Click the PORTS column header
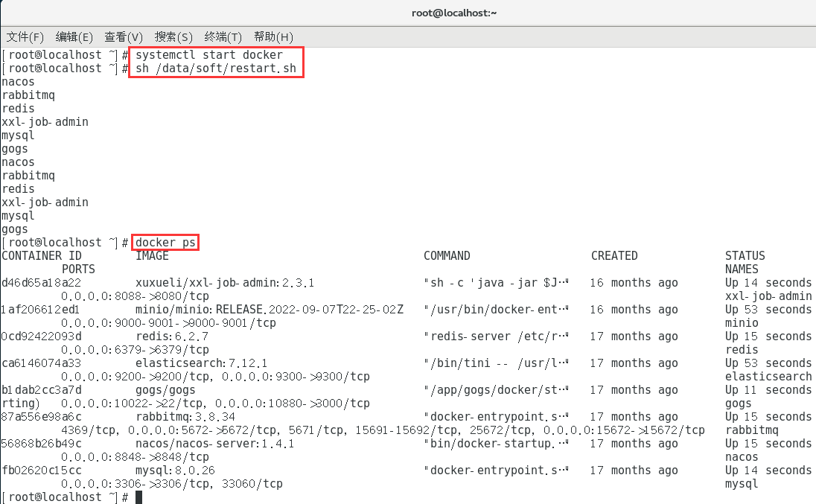The image size is (816, 504). click(x=79, y=269)
